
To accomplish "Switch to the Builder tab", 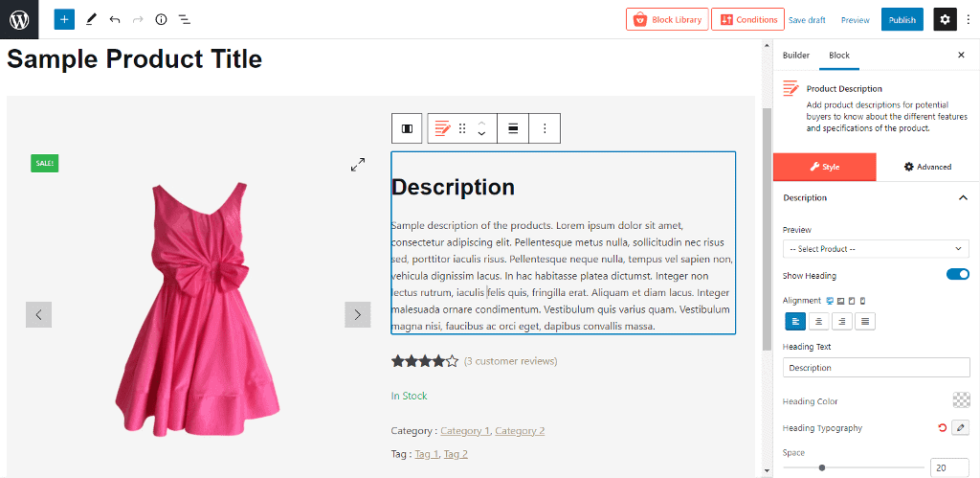I will (796, 56).
